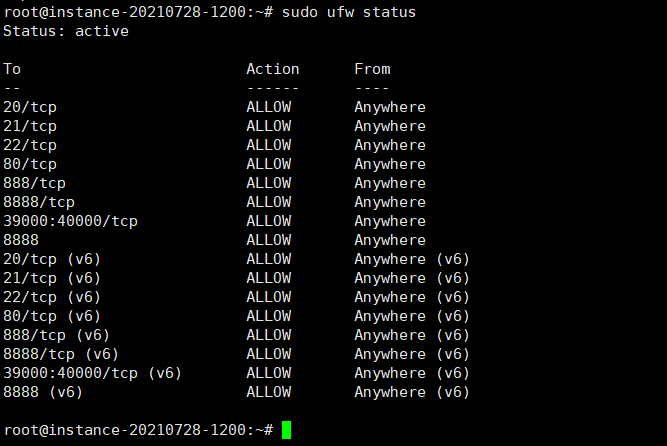Click the 'Status: active' line
The height and width of the screenshot is (446, 667).
66,31
